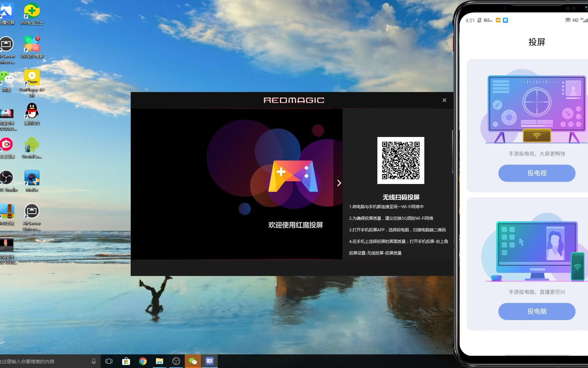Launch Google Chrome from the taskbar
588x368 pixels.
(143, 361)
